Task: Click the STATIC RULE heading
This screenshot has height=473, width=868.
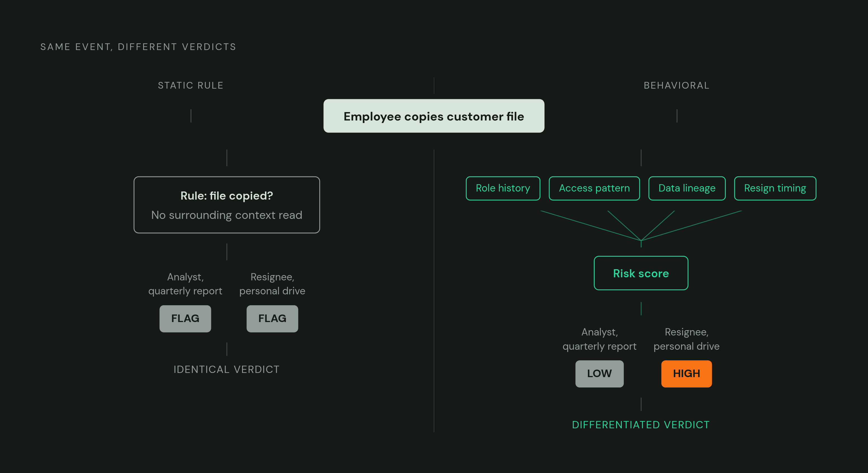Action: tap(191, 86)
